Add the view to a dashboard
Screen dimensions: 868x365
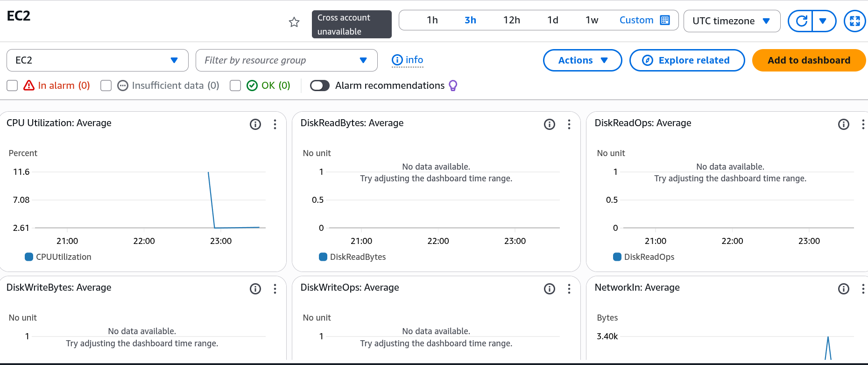809,60
